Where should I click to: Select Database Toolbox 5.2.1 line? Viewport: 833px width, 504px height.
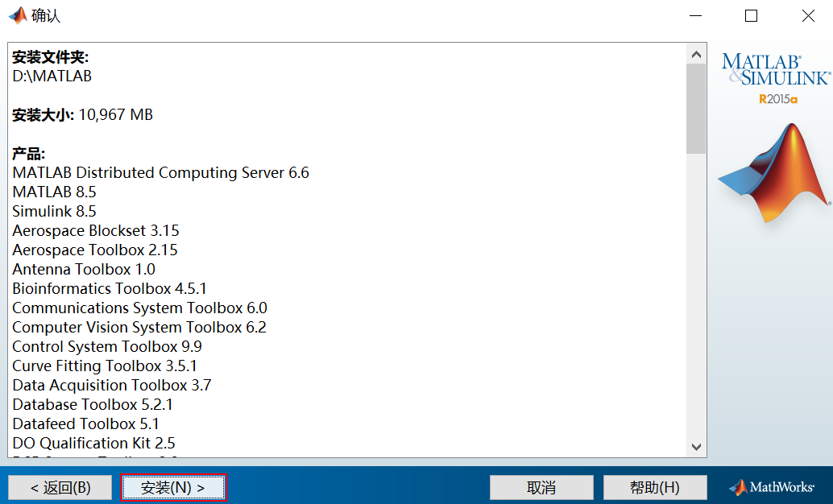(x=93, y=405)
